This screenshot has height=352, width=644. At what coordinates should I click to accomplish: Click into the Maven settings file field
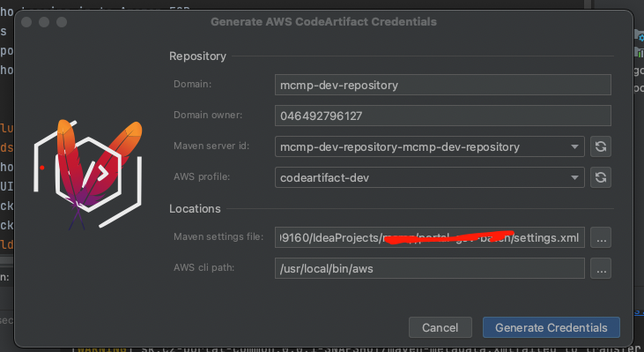click(430, 237)
